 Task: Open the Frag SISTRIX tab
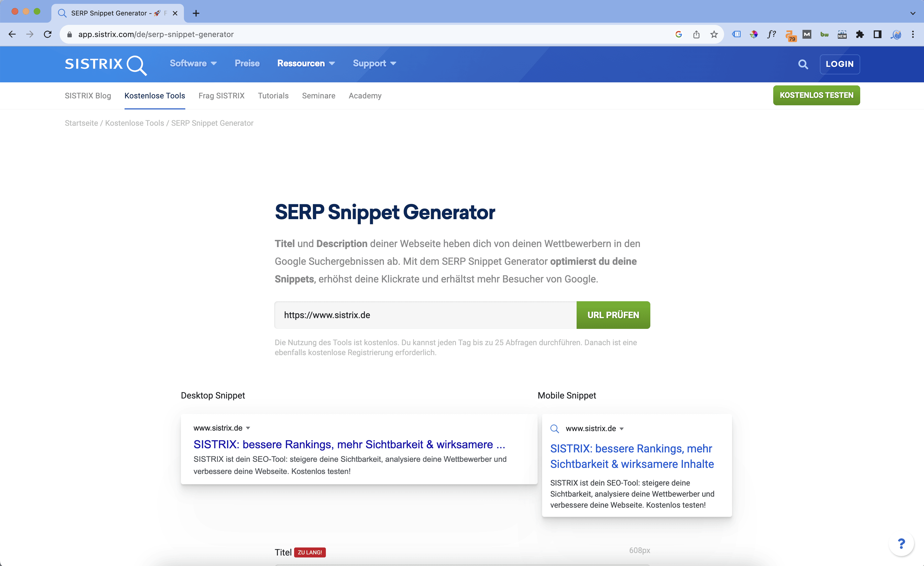click(221, 96)
